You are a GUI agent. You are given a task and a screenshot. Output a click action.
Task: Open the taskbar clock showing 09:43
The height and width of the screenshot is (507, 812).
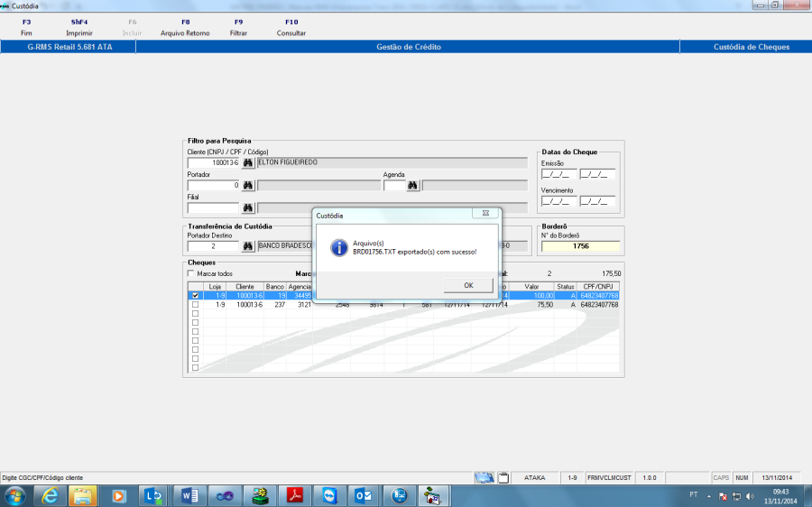780,496
